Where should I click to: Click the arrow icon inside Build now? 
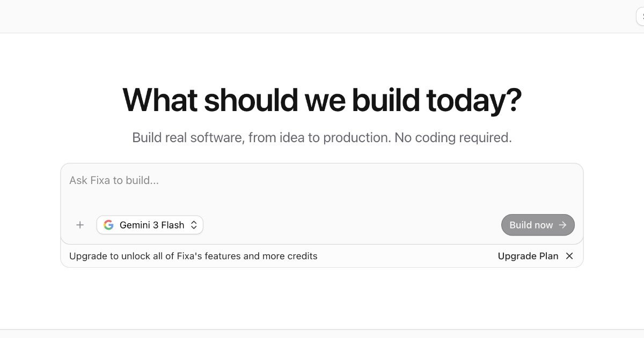coord(562,225)
